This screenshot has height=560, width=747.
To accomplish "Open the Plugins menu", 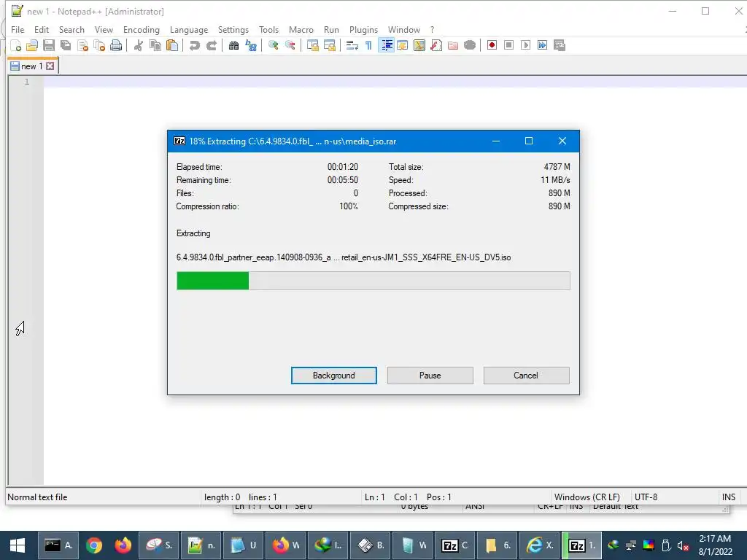I will tap(363, 29).
